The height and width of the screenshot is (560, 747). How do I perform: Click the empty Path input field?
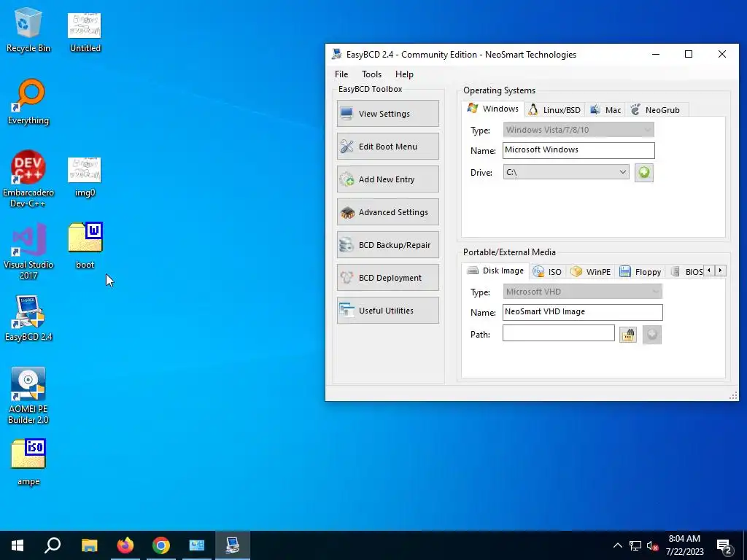click(558, 332)
